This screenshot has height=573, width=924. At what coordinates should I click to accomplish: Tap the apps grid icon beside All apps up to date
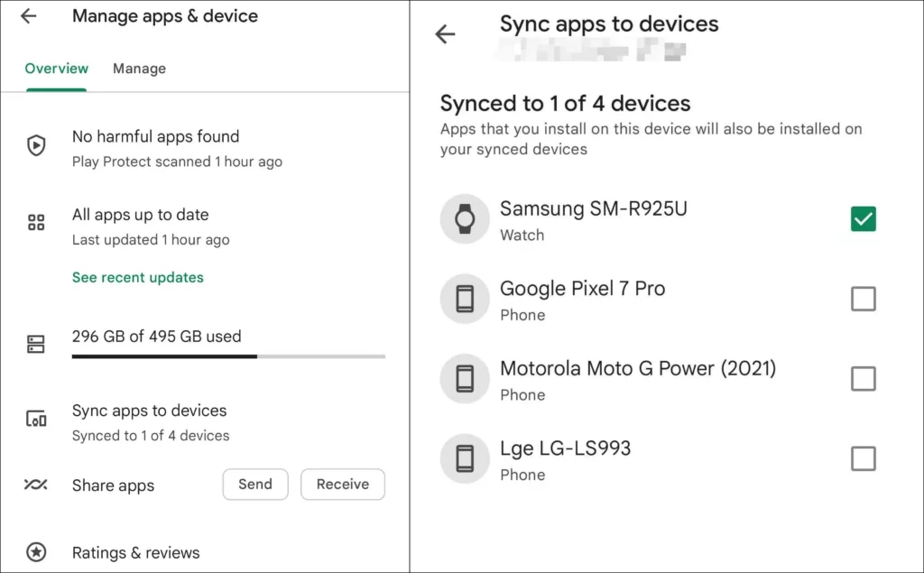[36, 222]
